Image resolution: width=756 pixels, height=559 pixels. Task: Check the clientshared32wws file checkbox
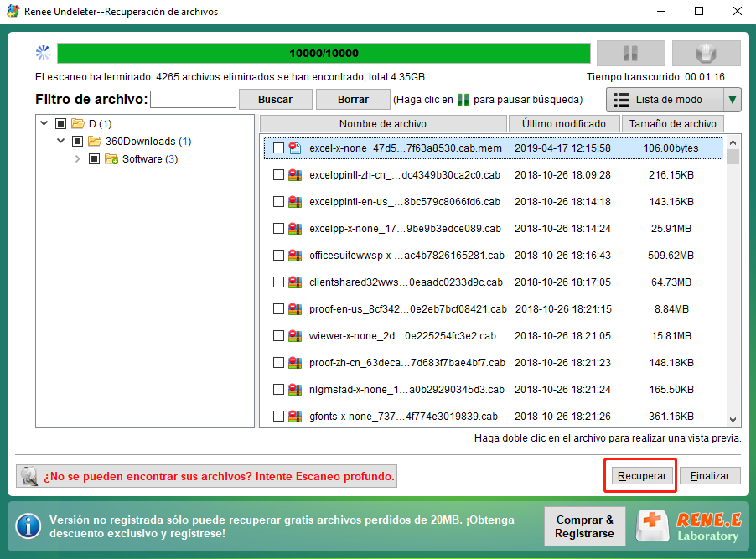point(278,282)
